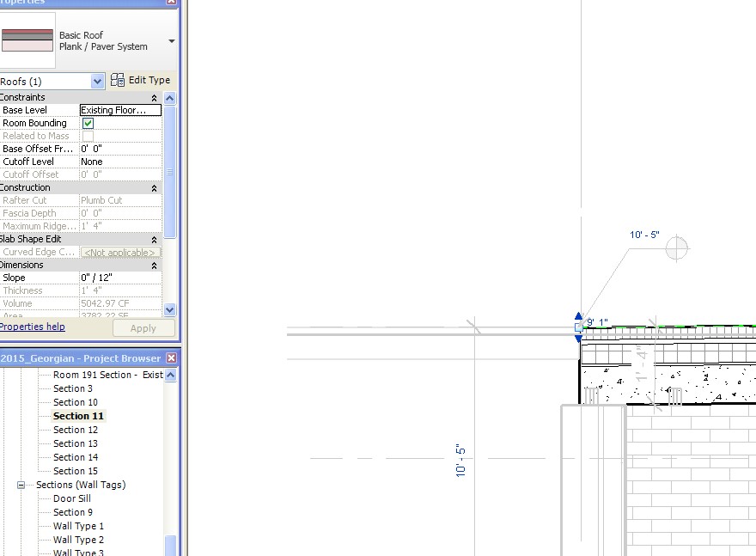Close the Project Browser panel
The width and height of the screenshot is (756, 556).
[x=171, y=358]
